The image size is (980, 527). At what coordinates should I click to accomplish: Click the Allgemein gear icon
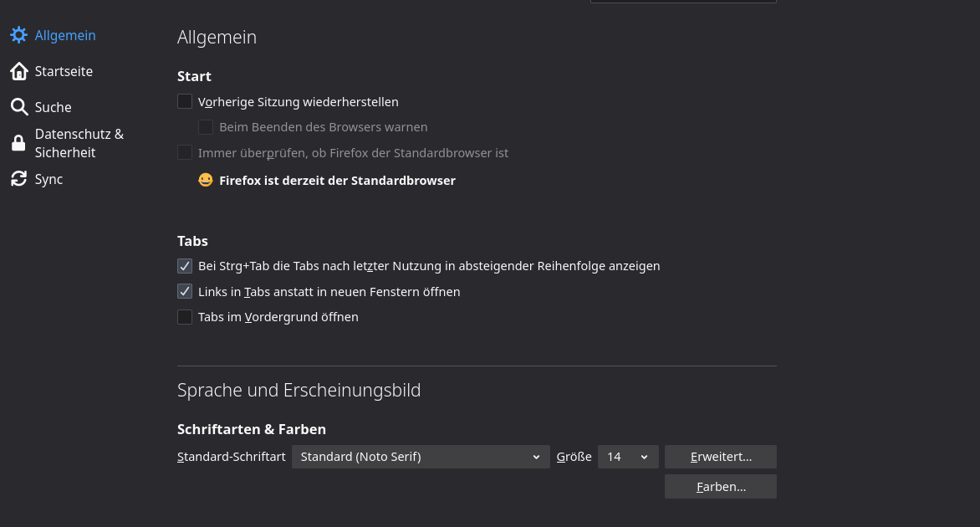tap(18, 35)
